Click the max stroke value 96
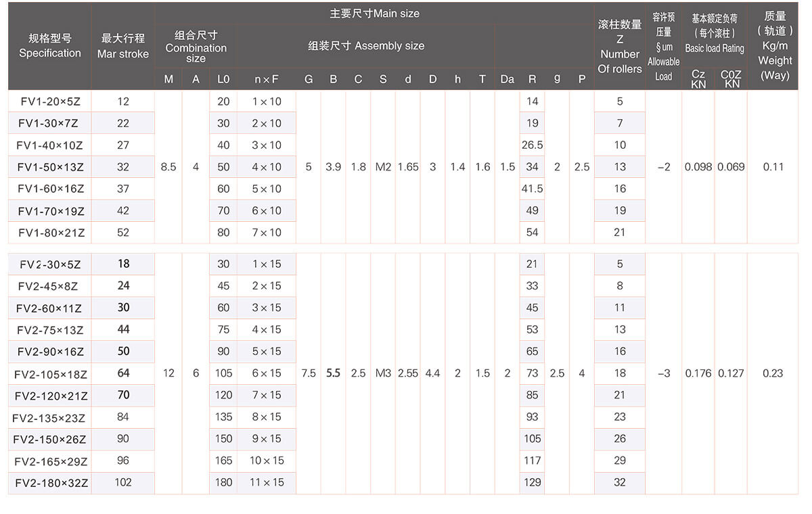The height and width of the screenshot is (514, 812). [123, 461]
